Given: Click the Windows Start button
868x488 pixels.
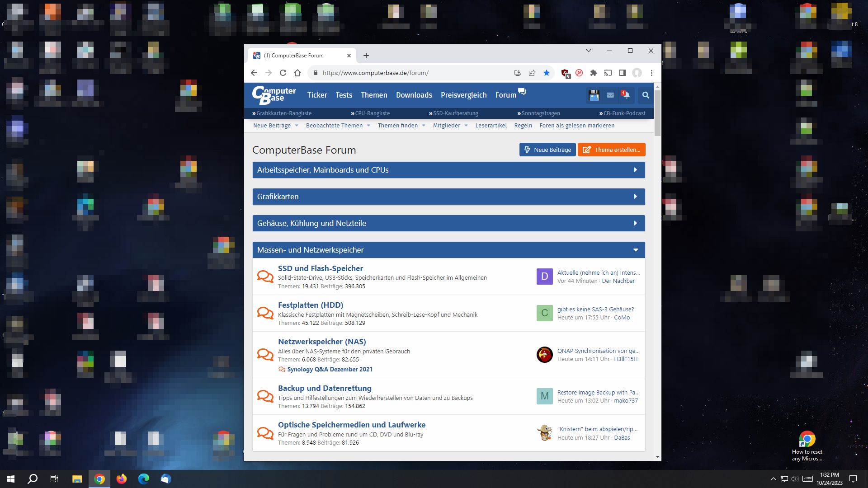Looking at the screenshot, I should 11,479.
